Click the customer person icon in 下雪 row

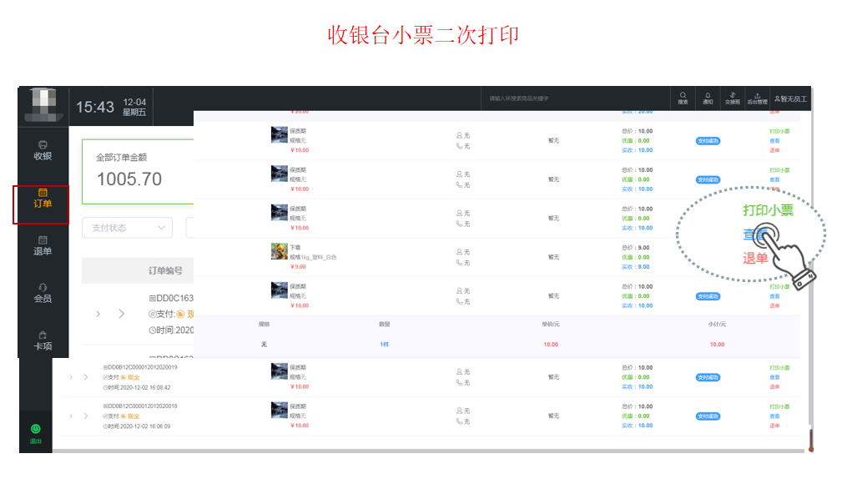point(459,252)
